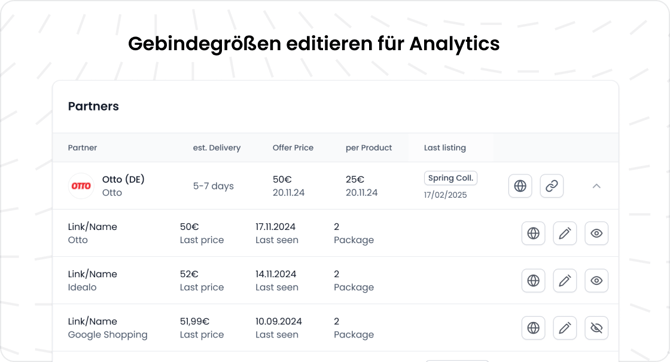Edit the Idealo link with pencil icon
This screenshot has width=670, height=362.
click(x=565, y=281)
